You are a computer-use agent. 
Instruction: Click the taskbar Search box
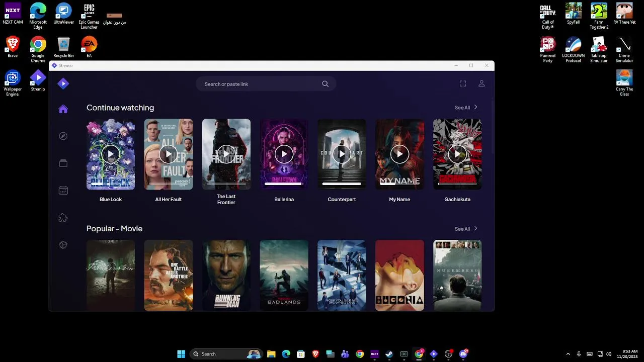coord(226,354)
